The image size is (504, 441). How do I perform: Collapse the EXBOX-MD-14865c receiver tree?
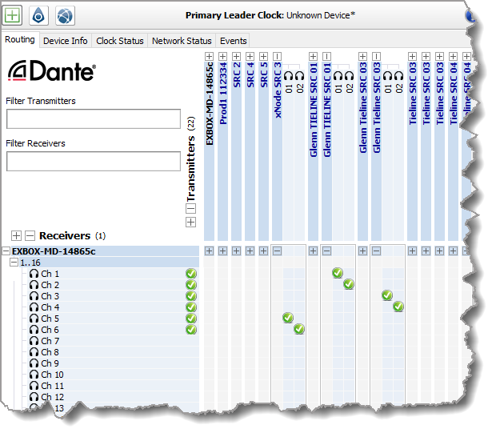point(6,251)
